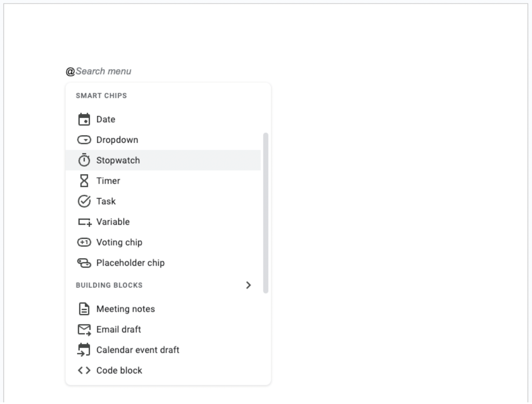The height and width of the screenshot is (404, 532).
Task: Insert a Voting chip from the menu
Action: [119, 243]
